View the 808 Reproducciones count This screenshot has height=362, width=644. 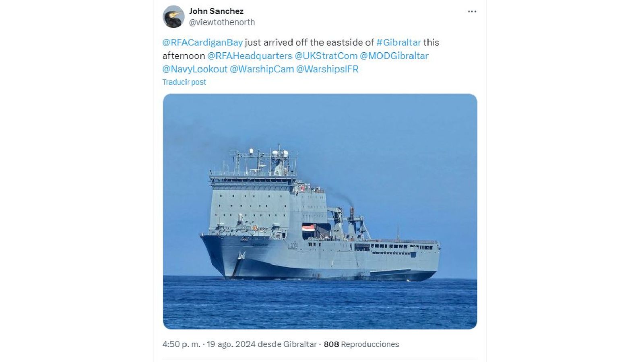point(361,344)
